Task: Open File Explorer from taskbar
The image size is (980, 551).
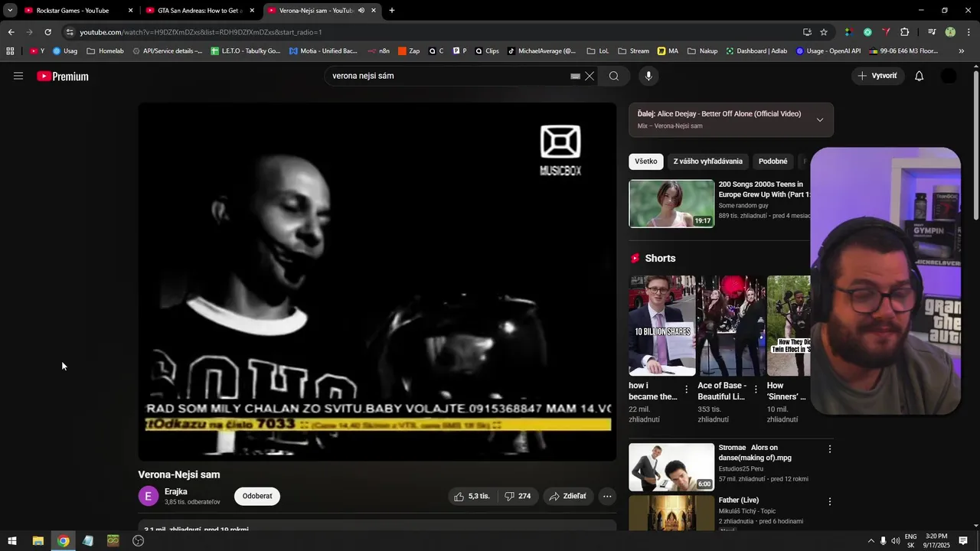Action: tap(38, 541)
